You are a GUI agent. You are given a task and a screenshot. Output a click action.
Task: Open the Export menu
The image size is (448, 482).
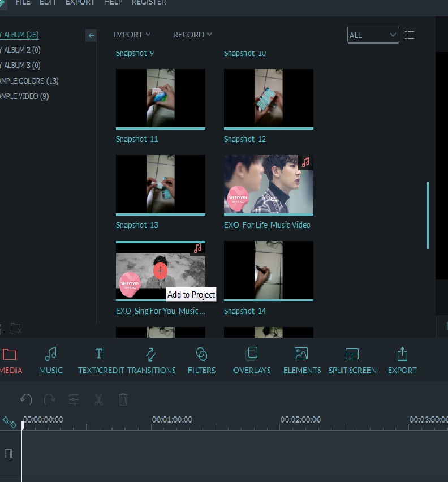[x=80, y=2]
